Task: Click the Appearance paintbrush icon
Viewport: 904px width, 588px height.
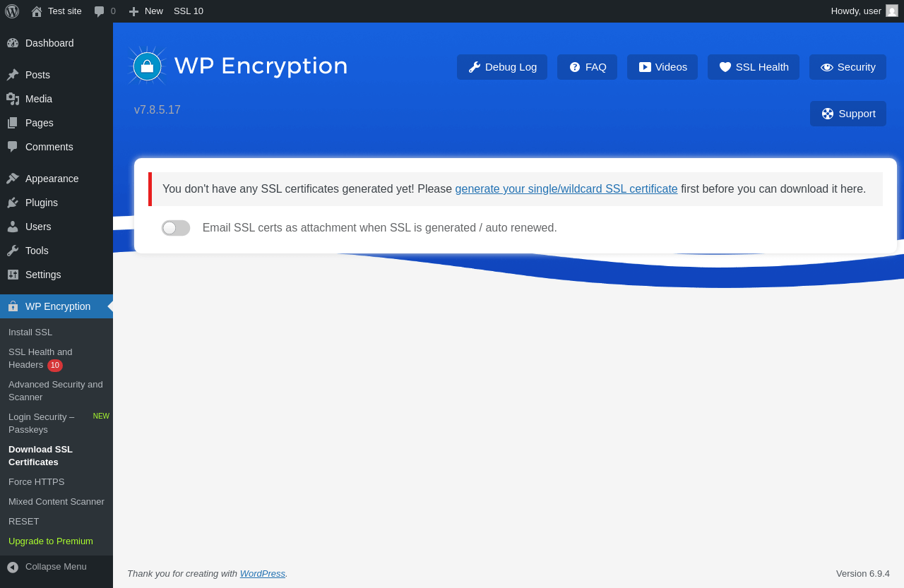Action: tap(13, 179)
